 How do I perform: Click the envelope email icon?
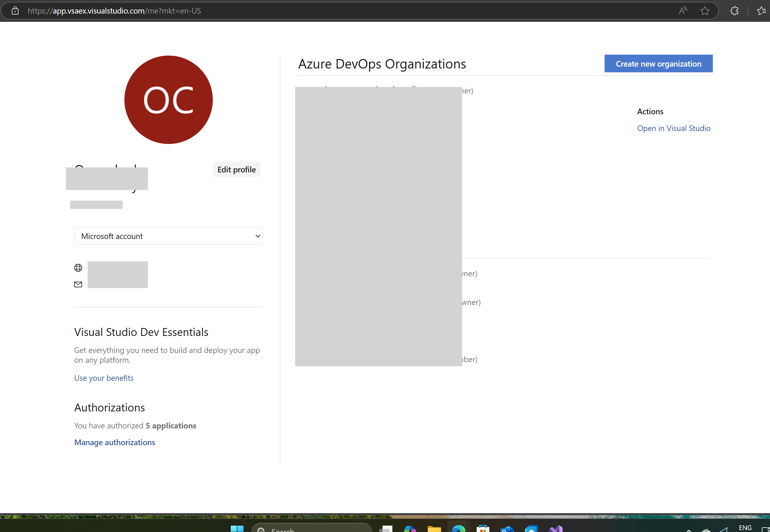(x=78, y=284)
